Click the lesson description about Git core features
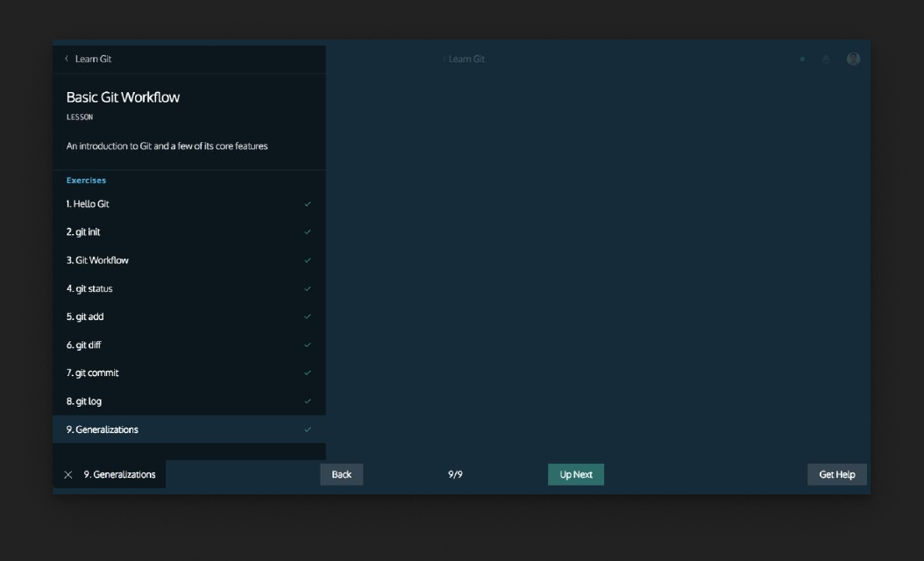 [x=167, y=146]
